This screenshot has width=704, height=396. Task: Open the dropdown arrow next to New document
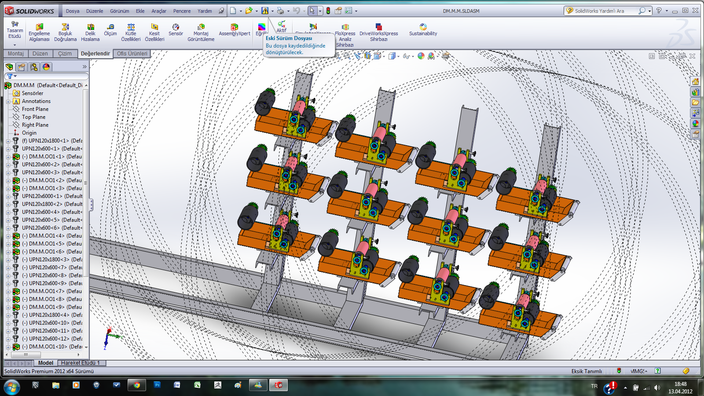pyautogui.click(x=240, y=11)
